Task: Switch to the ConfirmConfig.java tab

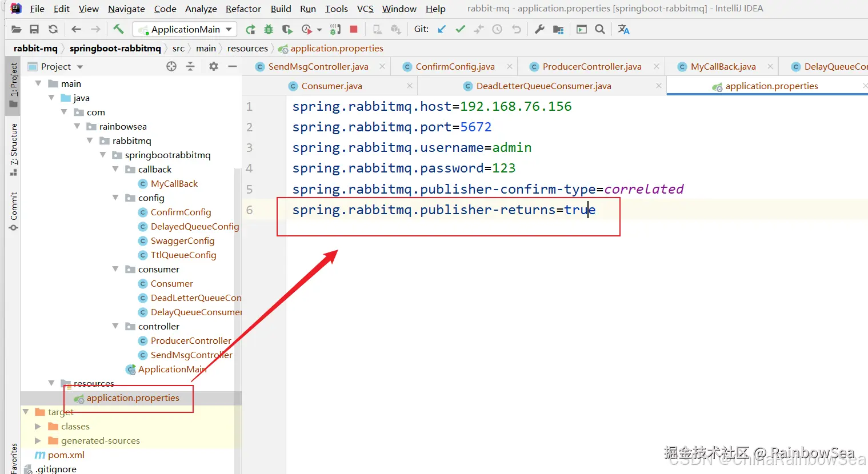Action: pyautogui.click(x=455, y=66)
